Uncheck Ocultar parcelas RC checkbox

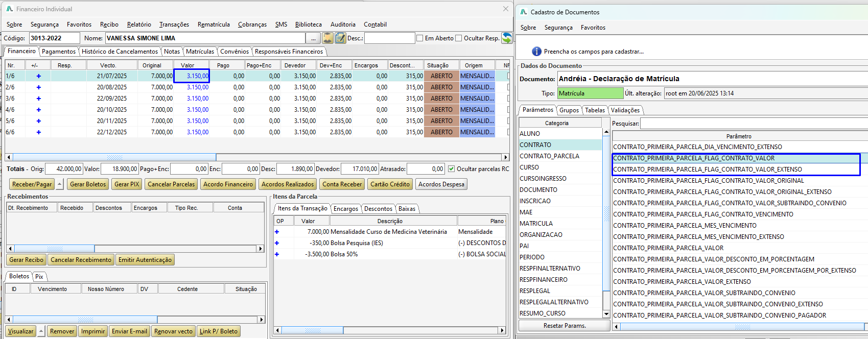tap(451, 169)
